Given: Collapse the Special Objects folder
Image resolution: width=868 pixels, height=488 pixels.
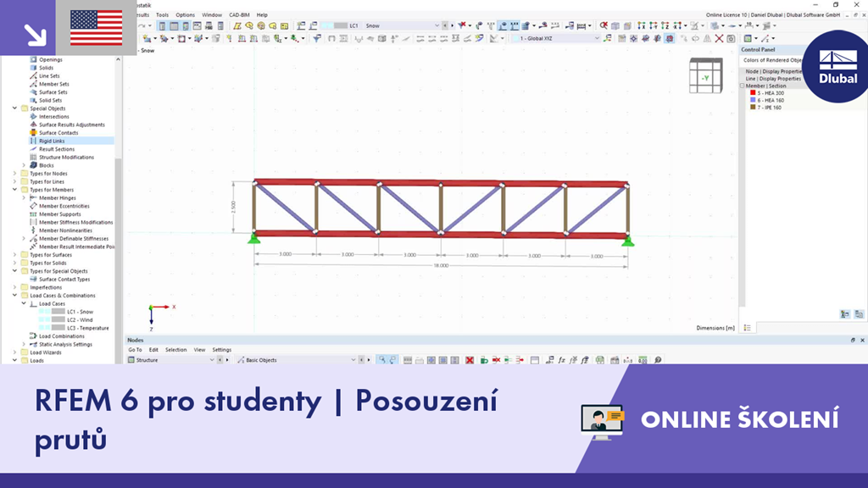Looking at the screenshot, I should pos(15,108).
